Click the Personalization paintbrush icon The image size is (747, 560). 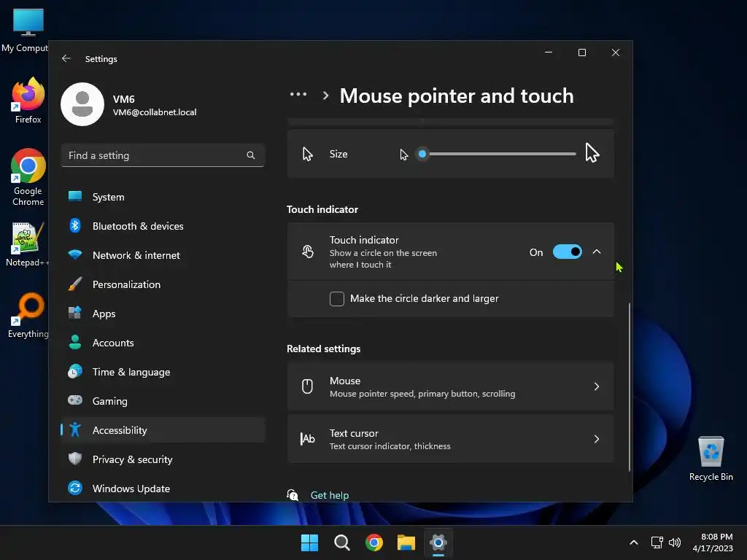pyautogui.click(x=75, y=284)
